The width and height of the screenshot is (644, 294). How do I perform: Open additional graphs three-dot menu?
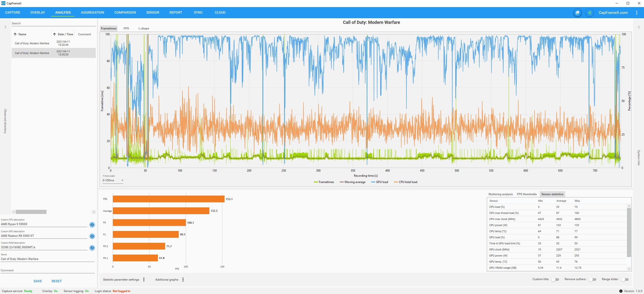183,280
